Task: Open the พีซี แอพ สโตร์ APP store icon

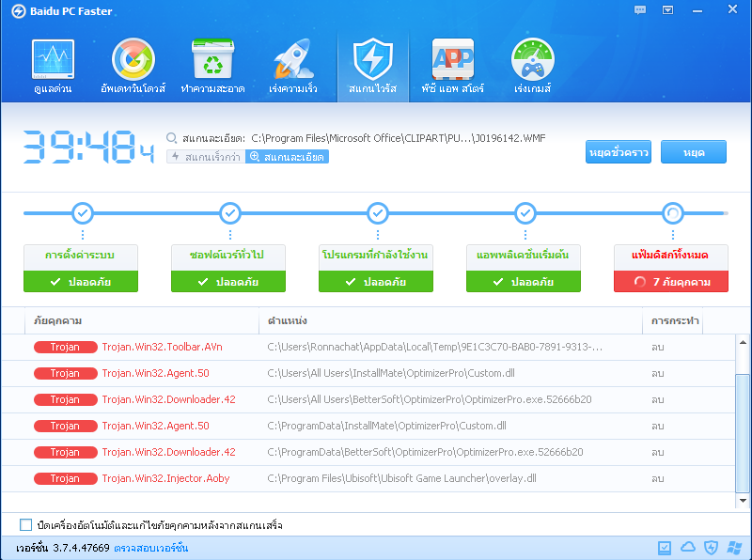Action: [453, 66]
